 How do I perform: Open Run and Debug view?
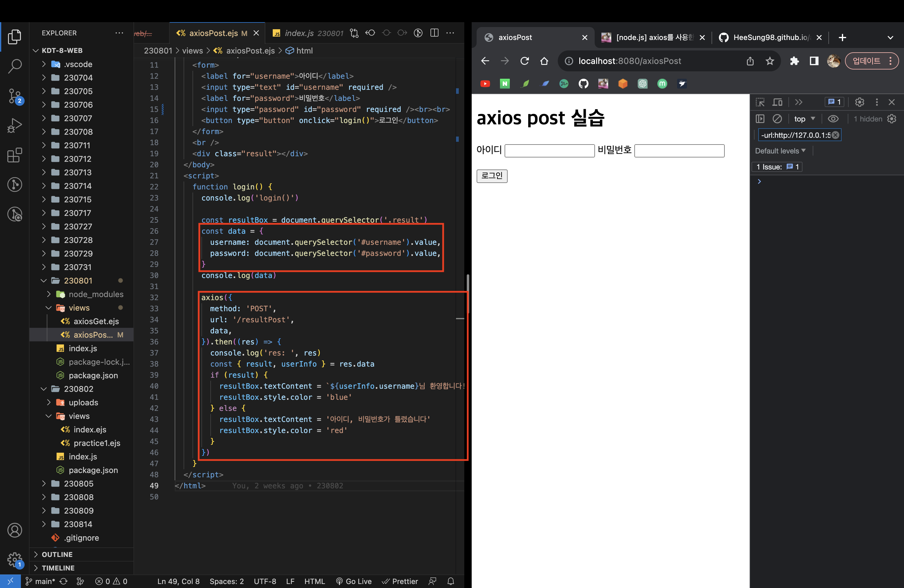pyautogui.click(x=14, y=125)
